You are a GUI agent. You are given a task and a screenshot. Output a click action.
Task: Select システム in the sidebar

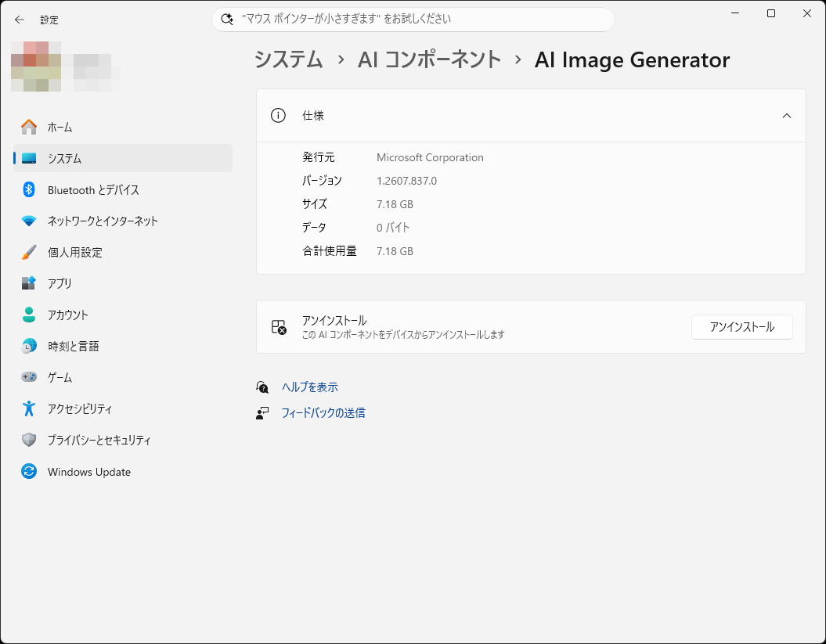123,158
